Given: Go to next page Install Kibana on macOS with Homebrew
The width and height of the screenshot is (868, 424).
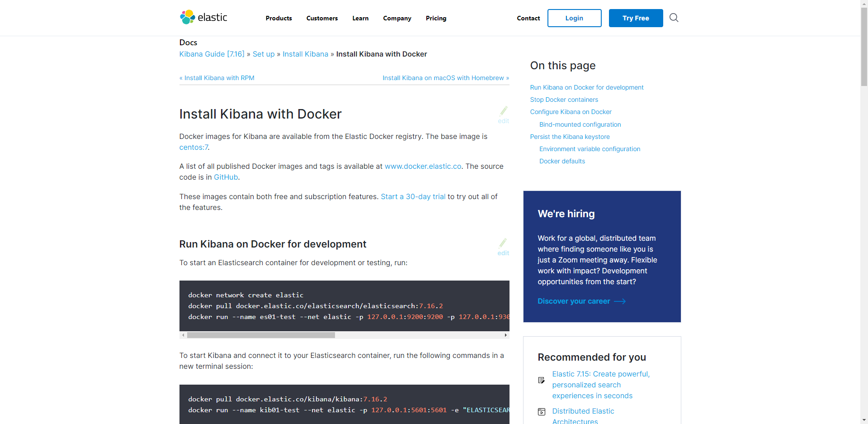Looking at the screenshot, I should [x=446, y=78].
